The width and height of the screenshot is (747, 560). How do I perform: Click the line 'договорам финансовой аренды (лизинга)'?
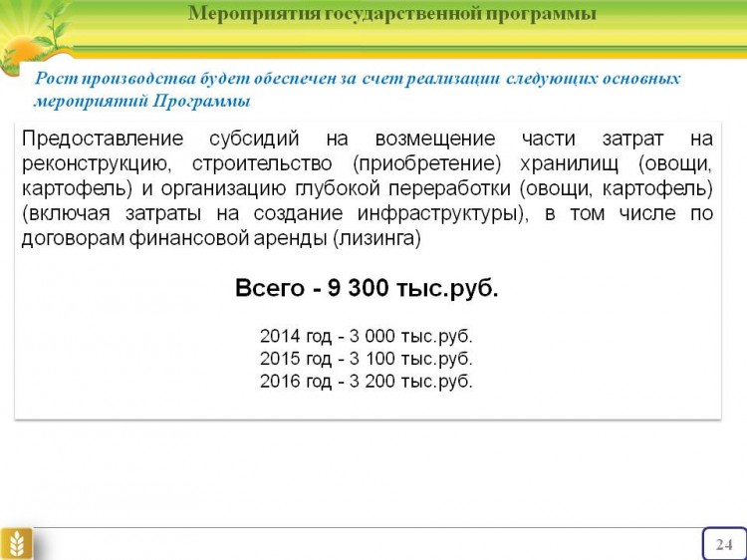[x=221, y=238]
